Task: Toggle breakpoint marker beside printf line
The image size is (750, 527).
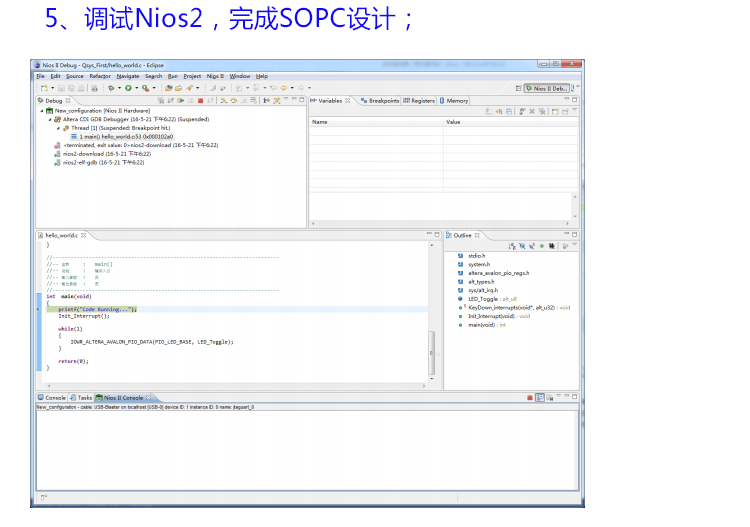Action: [x=39, y=309]
